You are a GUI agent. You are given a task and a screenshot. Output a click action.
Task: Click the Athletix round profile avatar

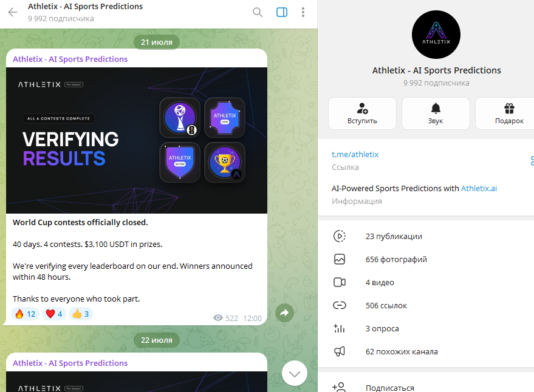coord(436,35)
